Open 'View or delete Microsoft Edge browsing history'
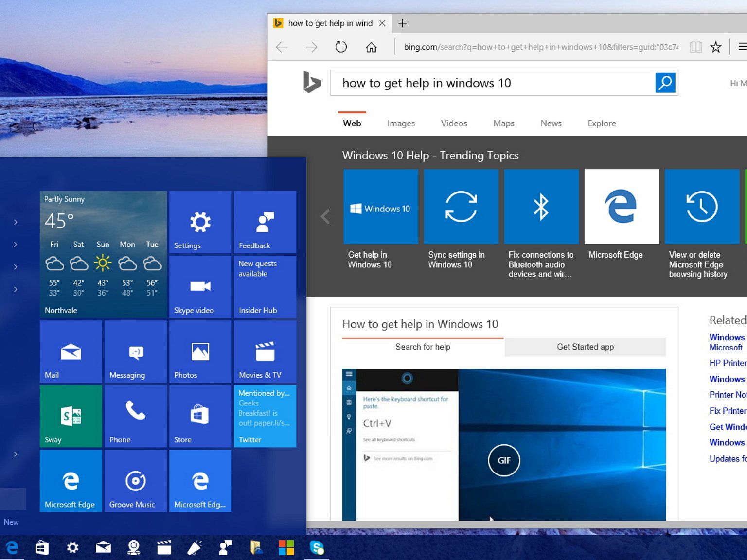 702,224
